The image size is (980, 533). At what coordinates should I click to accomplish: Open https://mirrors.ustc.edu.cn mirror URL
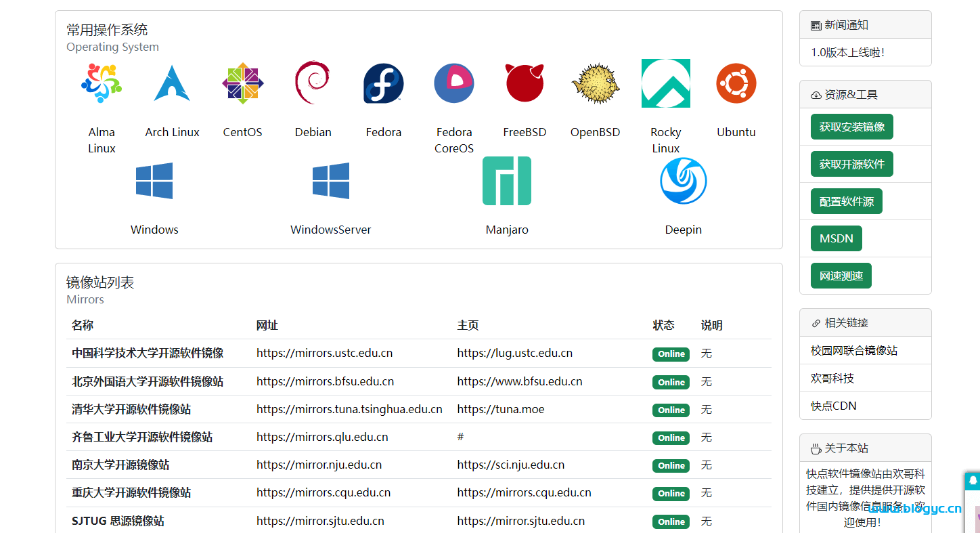(324, 353)
